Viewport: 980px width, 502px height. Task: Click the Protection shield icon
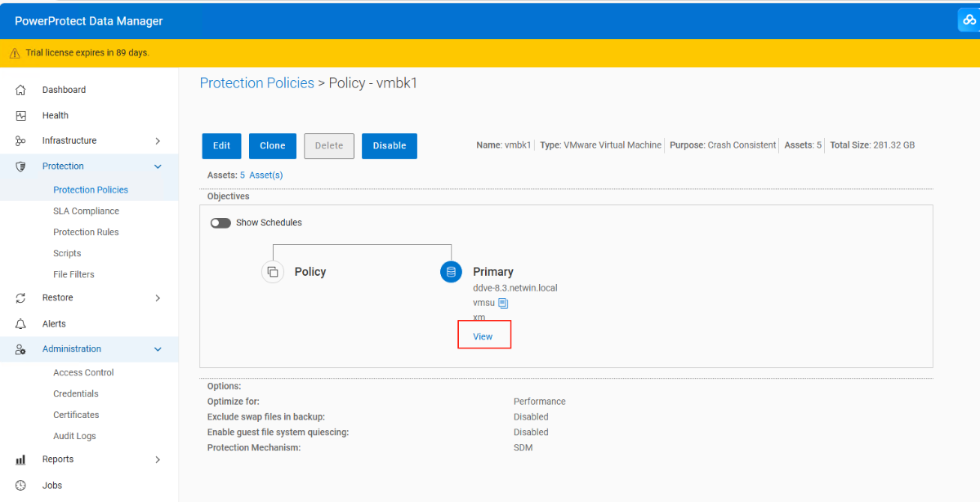[21, 167]
